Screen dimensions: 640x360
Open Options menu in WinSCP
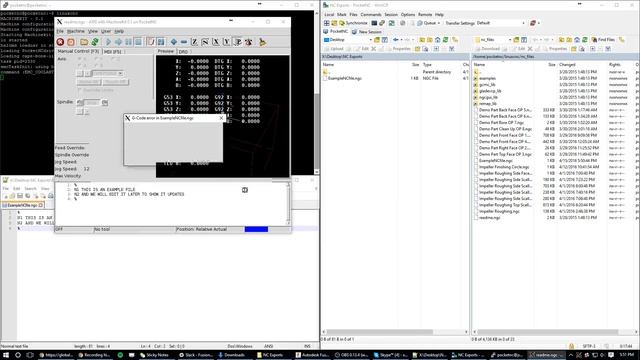407,14
